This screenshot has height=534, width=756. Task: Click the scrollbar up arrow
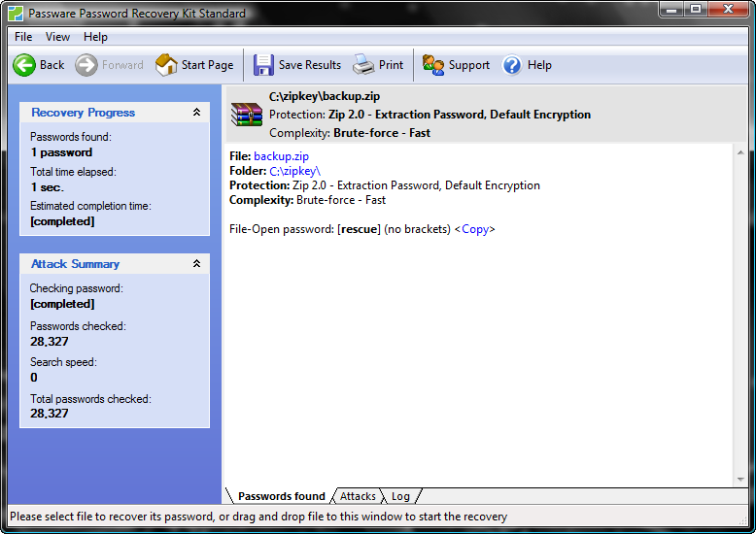point(740,152)
